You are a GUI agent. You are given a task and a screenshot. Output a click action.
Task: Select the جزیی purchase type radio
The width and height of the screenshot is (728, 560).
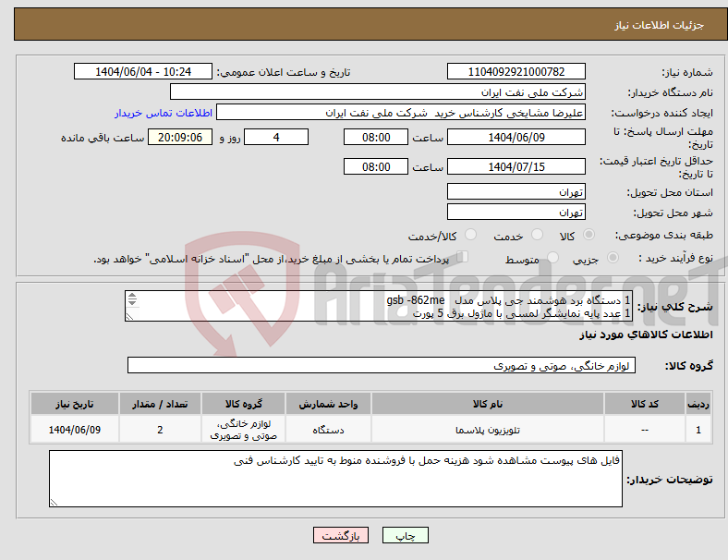pyautogui.click(x=613, y=257)
